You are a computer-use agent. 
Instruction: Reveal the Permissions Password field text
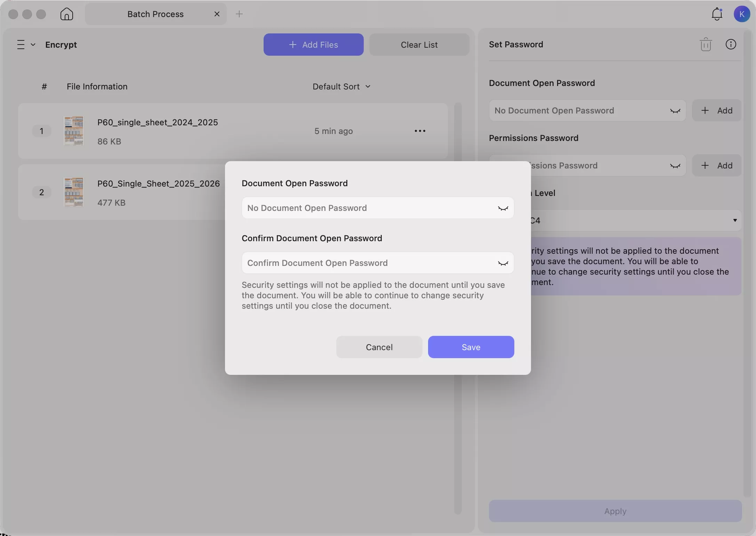click(675, 165)
